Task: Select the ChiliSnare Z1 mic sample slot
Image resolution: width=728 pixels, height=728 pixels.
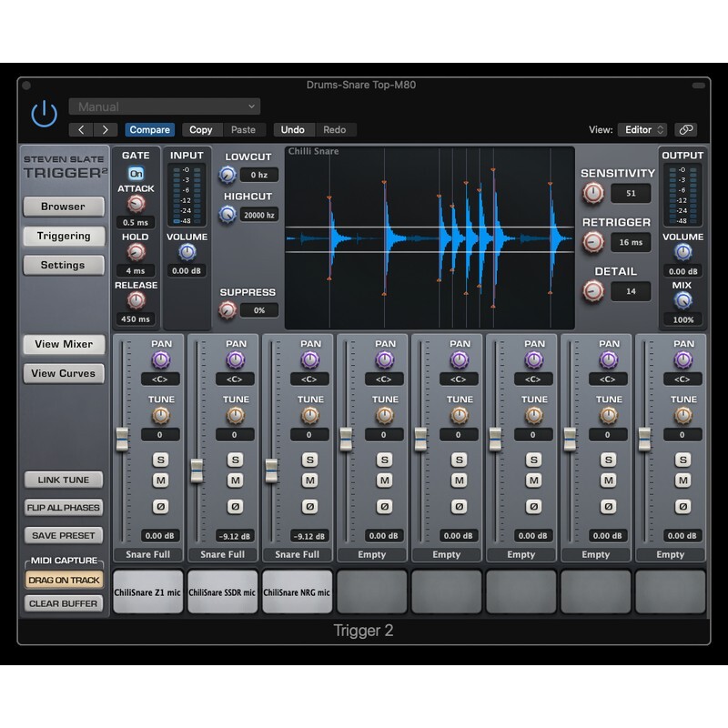Action: click(148, 592)
